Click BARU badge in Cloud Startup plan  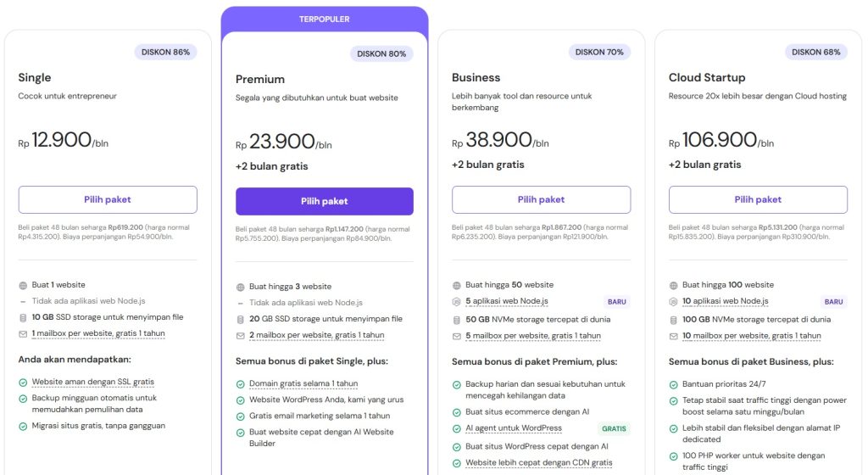coord(833,301)
